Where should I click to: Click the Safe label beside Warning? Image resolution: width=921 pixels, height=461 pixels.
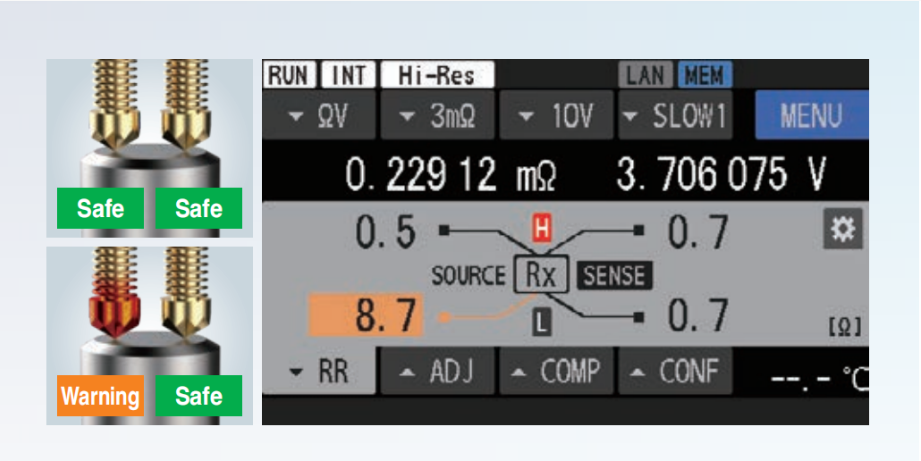tap(199, 396)
